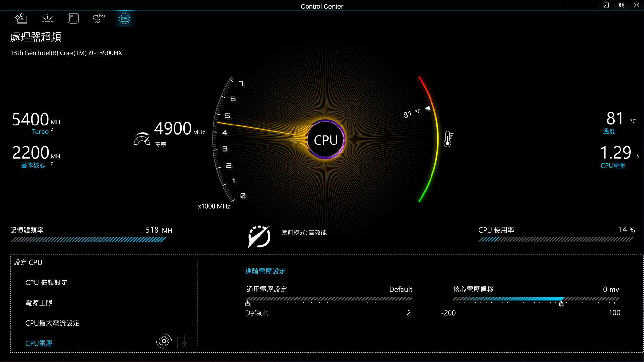This screenshot has height=362, width=644.
Task: Select the CPU電壓 voltage item
Action: (x=39, y=343)
